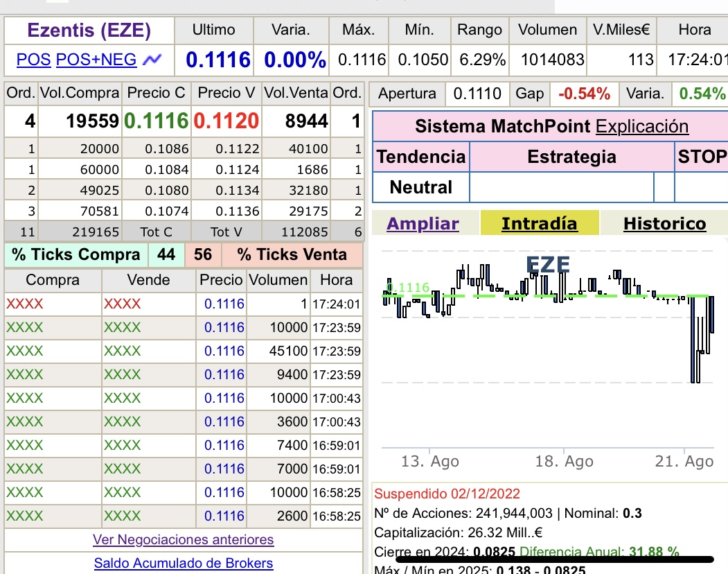Screen dimensions: 728x574
Task: Click the trade volume 45100
Action: [288, 351]
